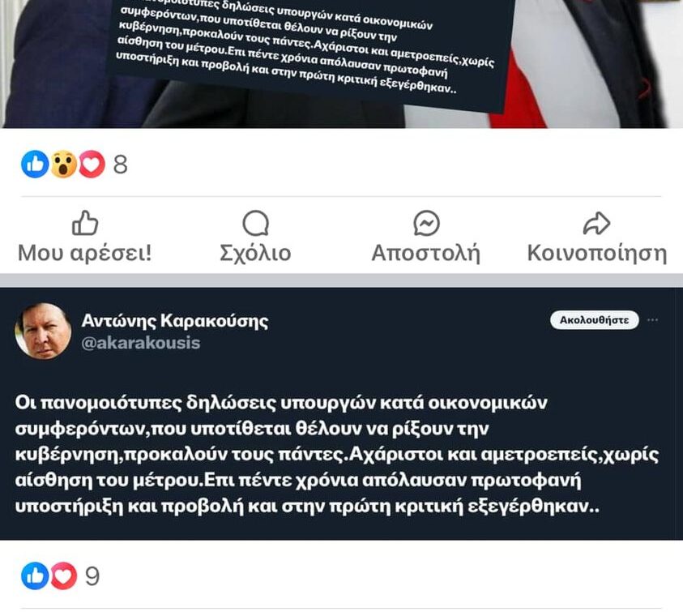Screen dimensions: 683x616
Task: Click the comment bubble icon
Action: click(256, 224)
